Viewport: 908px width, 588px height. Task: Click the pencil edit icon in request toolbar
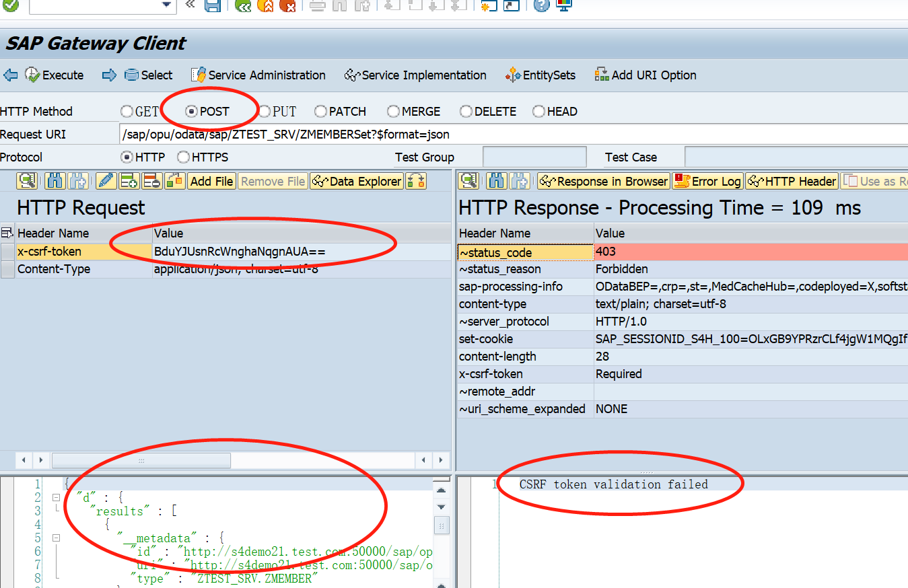[x=106, y=181]
